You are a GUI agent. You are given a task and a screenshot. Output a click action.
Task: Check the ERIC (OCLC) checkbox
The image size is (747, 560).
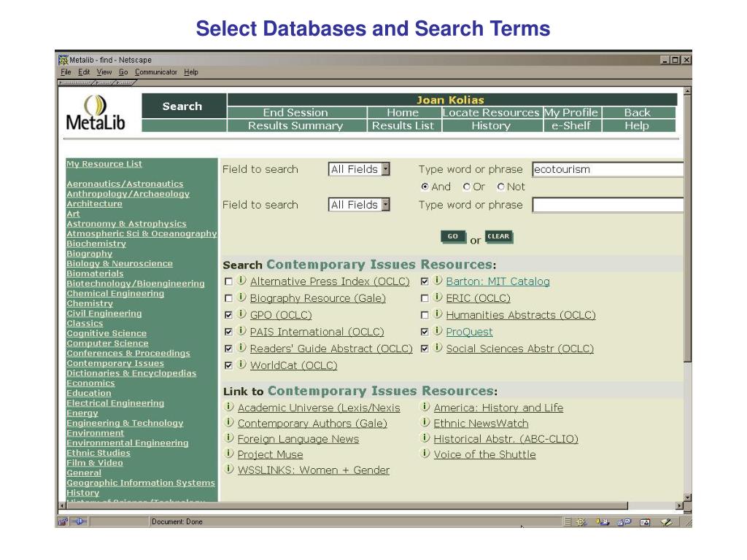(x=425, y=298)
